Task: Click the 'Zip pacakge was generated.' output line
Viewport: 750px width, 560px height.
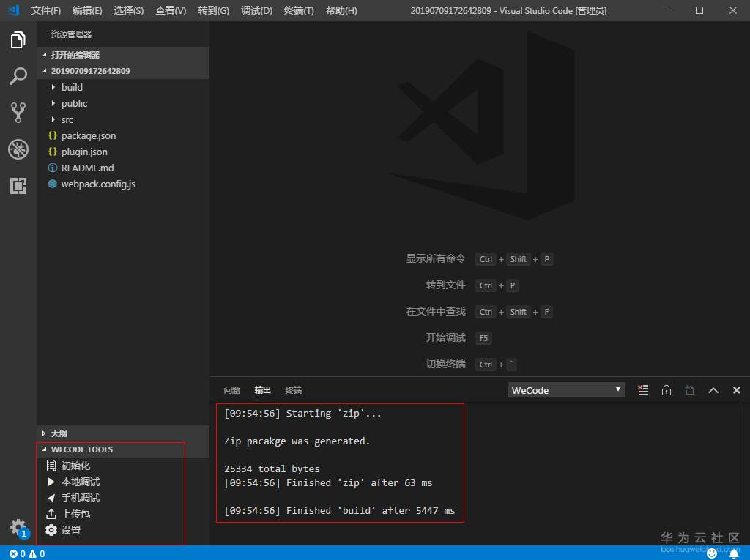Action: coord(297,441)
